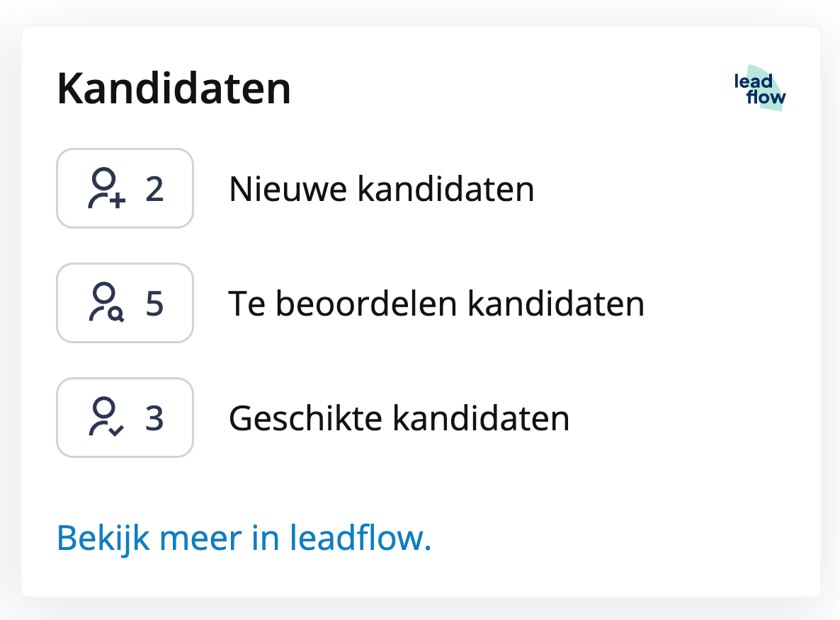Click the leadflow logo
Screen dimensions: 840x620
click(x=760, y=89)
